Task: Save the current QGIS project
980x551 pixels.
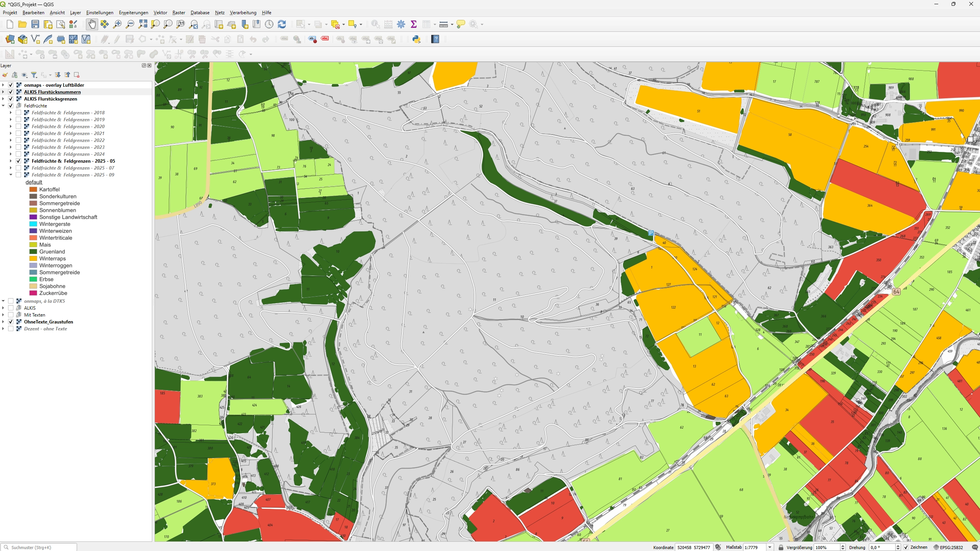Action: [x=35, y=24]
